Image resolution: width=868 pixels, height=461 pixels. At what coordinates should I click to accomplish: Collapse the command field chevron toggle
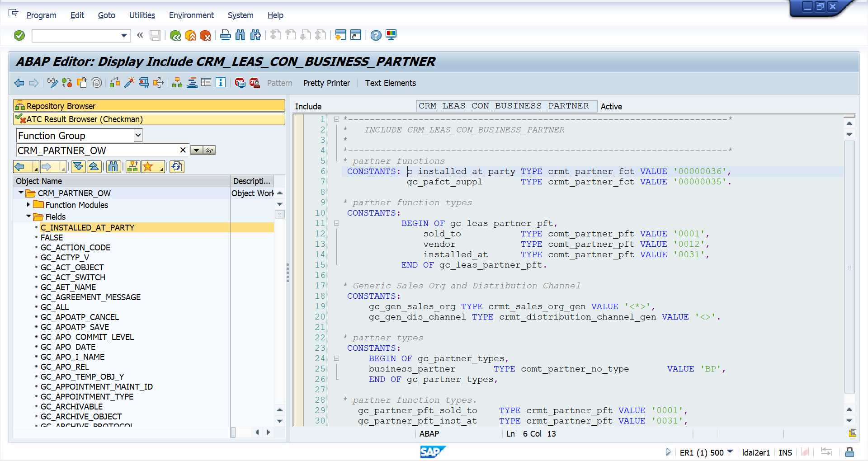click(x=140, y=35)
